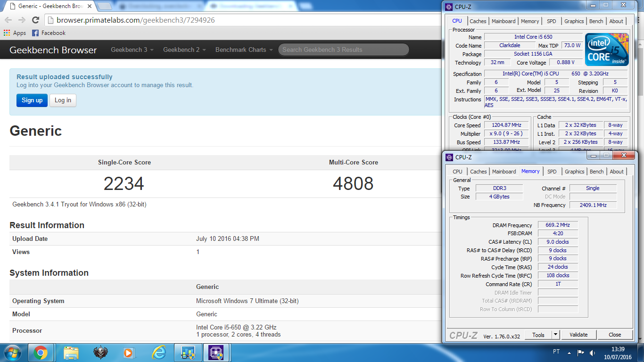Open the Facebook bookmark
644x362 pixels.
coord(49,33)
